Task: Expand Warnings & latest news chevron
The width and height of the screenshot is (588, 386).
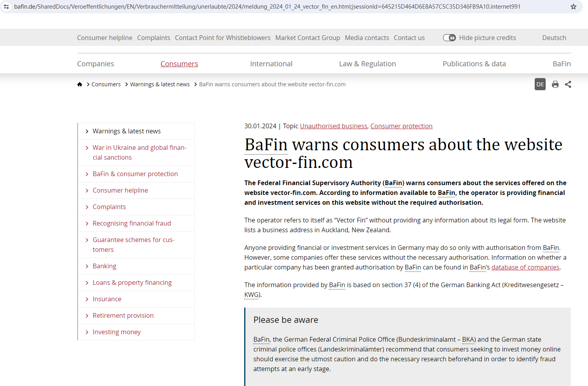Action: pos(87,131)
